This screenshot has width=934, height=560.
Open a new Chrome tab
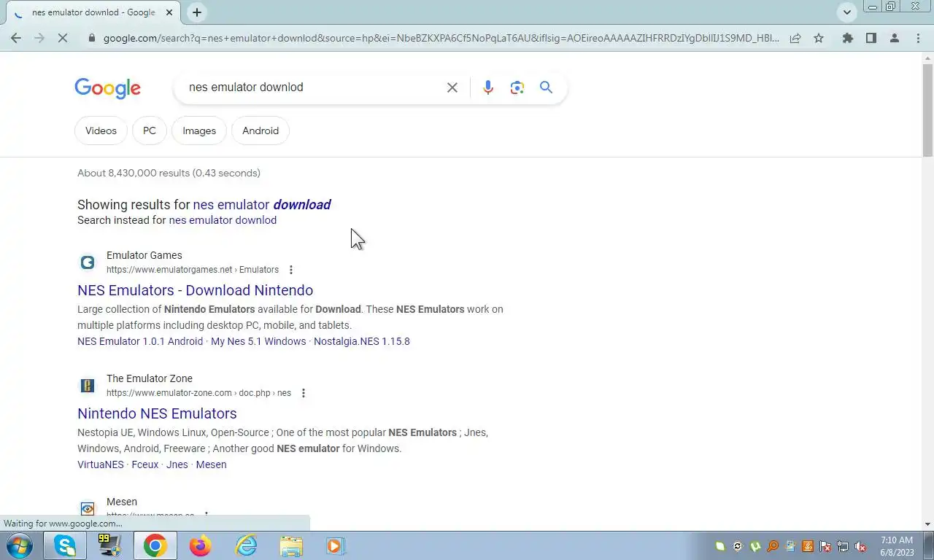click(196, 12)
